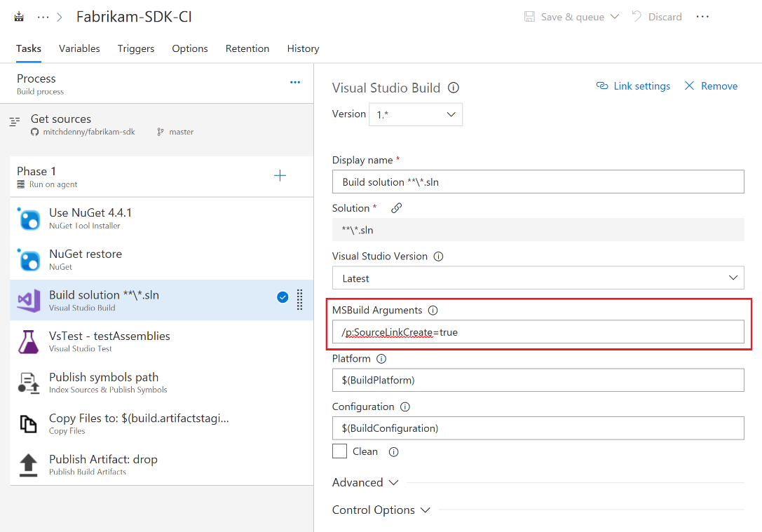Select the Get sources step
This screenshot has height=532, width=762.
(157, 125)
